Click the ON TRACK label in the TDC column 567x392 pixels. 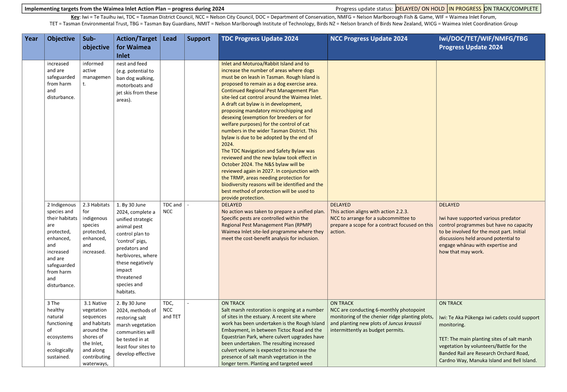pyautogui.click(x=233, y=303)
